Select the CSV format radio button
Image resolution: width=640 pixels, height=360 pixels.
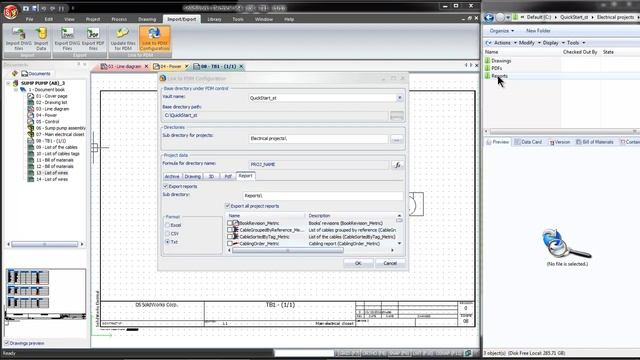pos(167,233)
